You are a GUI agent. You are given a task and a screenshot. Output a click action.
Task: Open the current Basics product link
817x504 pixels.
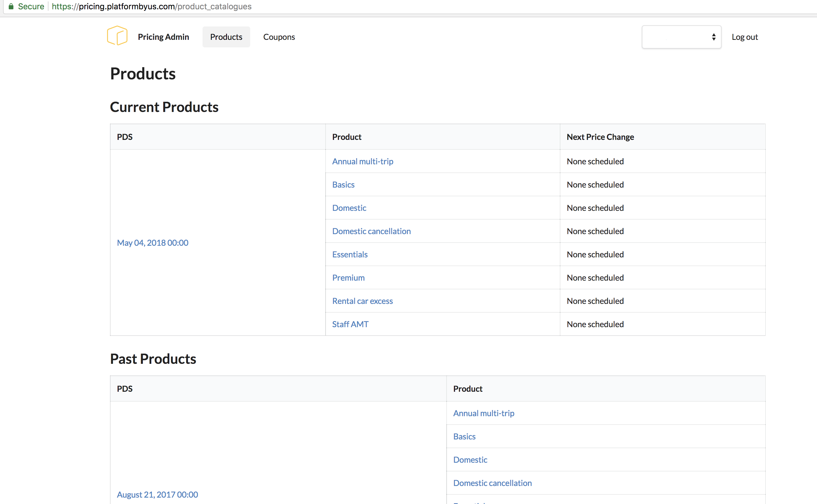(343, 185)
